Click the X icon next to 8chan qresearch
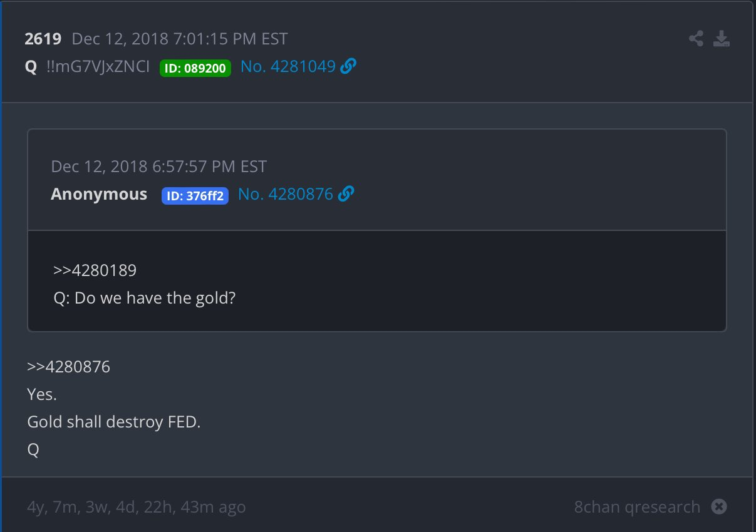 719,506
